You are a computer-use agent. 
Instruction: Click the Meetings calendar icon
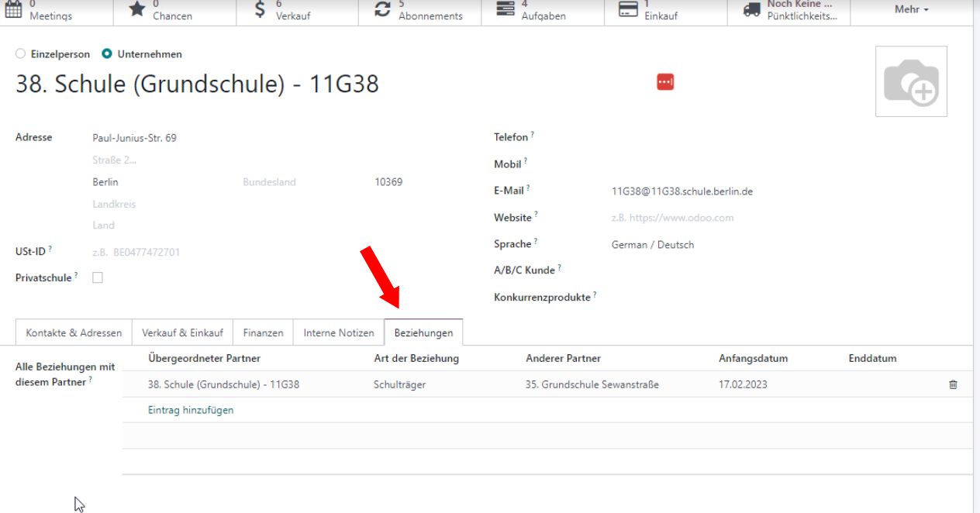click(x=15, y=9)
